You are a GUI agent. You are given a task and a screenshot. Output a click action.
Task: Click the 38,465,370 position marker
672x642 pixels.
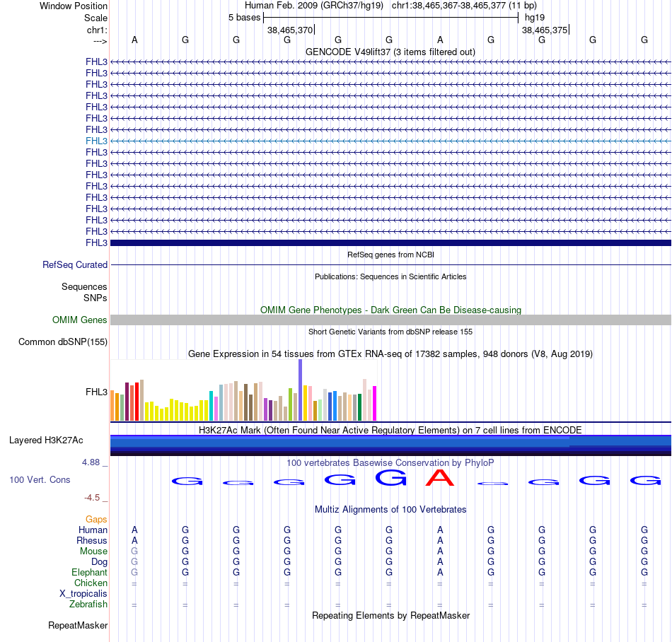(290, 30)
